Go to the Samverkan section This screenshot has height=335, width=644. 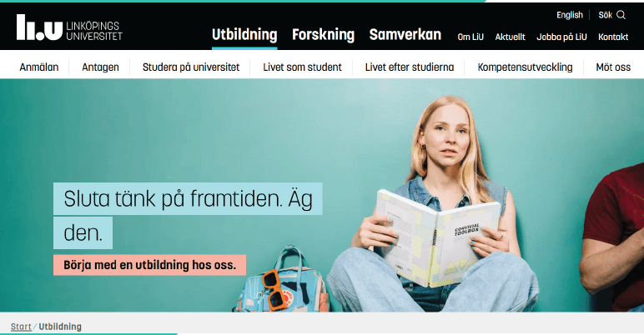(405, 34)
